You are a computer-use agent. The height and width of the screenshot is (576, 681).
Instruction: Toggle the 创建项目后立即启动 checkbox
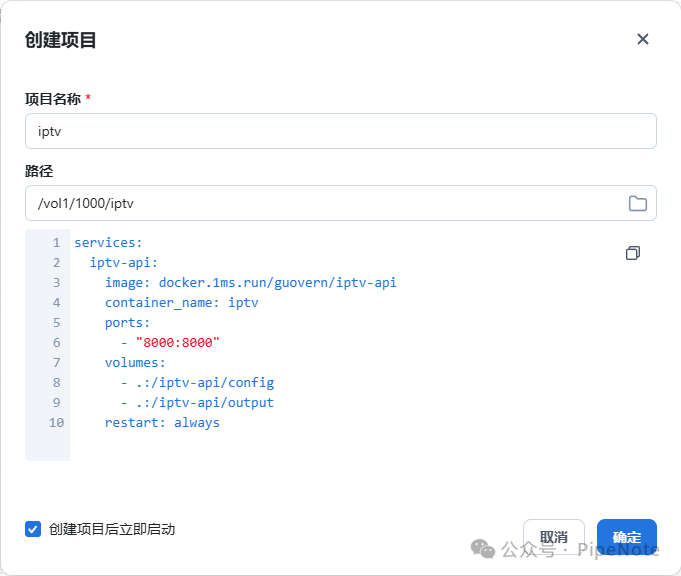tap(33, 529)
